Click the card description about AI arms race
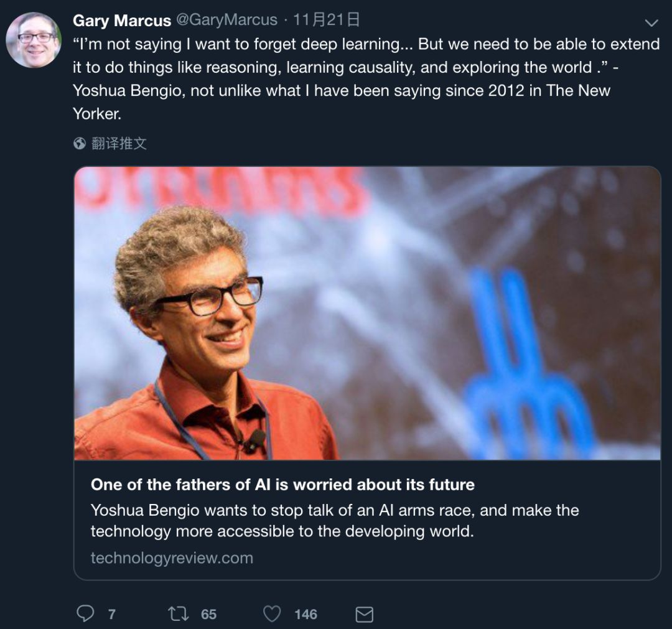Screen dimensions: 672x629 click(x=335, y=521)
